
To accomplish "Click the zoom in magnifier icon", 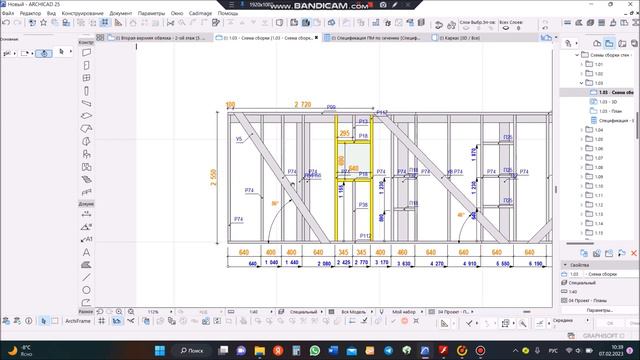I will (119, 311).
